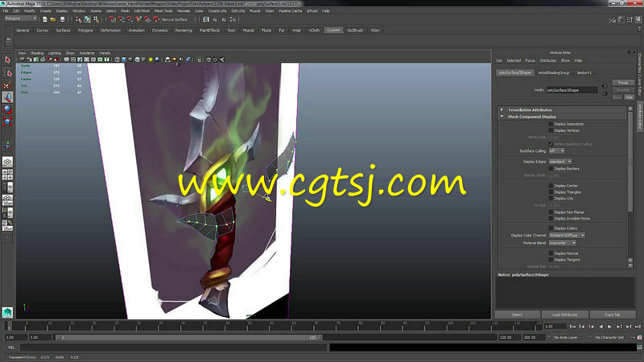Toggle Smooth Shade All blue cube icon
This screenshot has width=644, height=362.
click(x=124, y=60)
